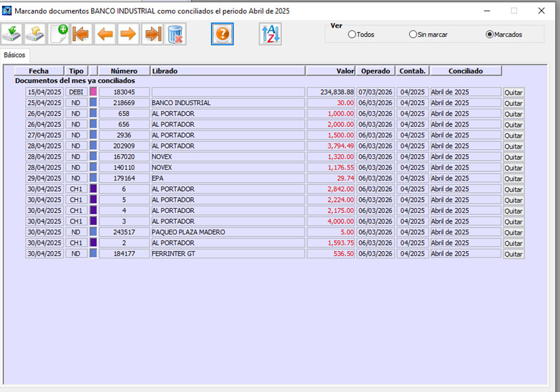The width and height of the screenshot is (560, 392).
Task: Click the save icon with green arrow
Action: tap(12, 34)
